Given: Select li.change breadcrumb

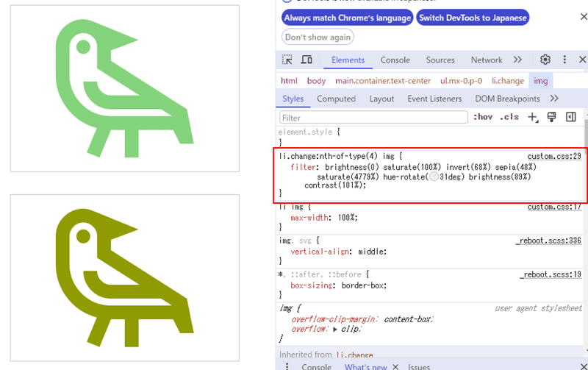Looking at the screenshot, I should [x=508, y=81].
